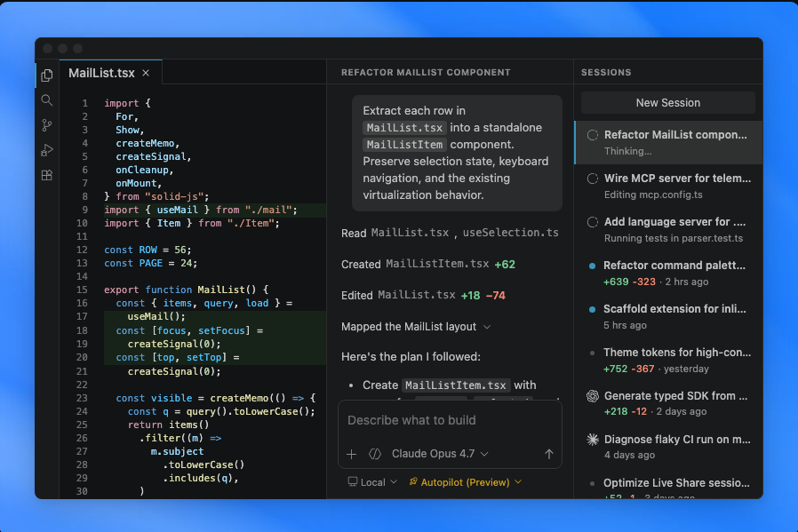Click the 'export function MailList()' code line

point(186,290)
